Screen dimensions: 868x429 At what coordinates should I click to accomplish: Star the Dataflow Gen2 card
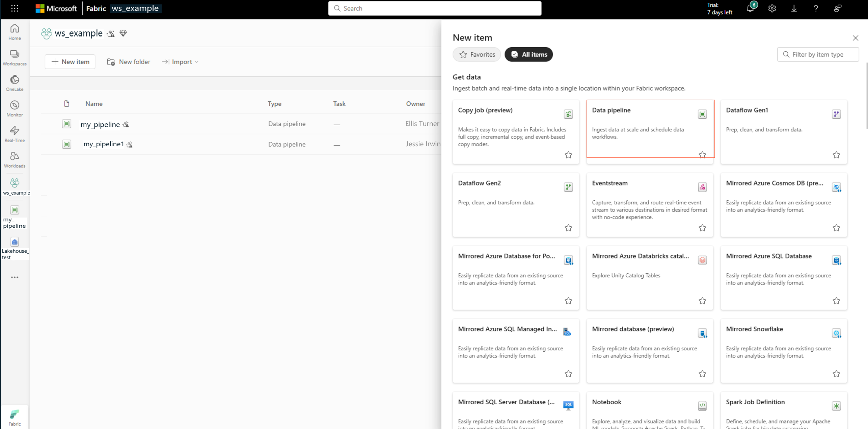[568, 228]
